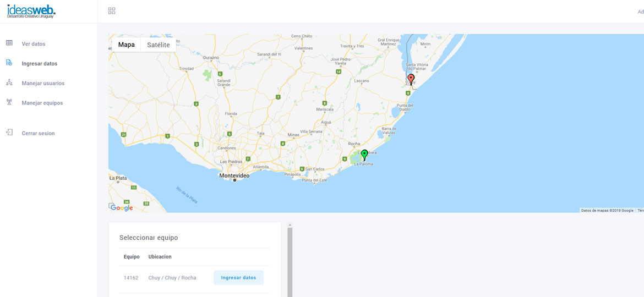Switch map to Satélite view

159,45
